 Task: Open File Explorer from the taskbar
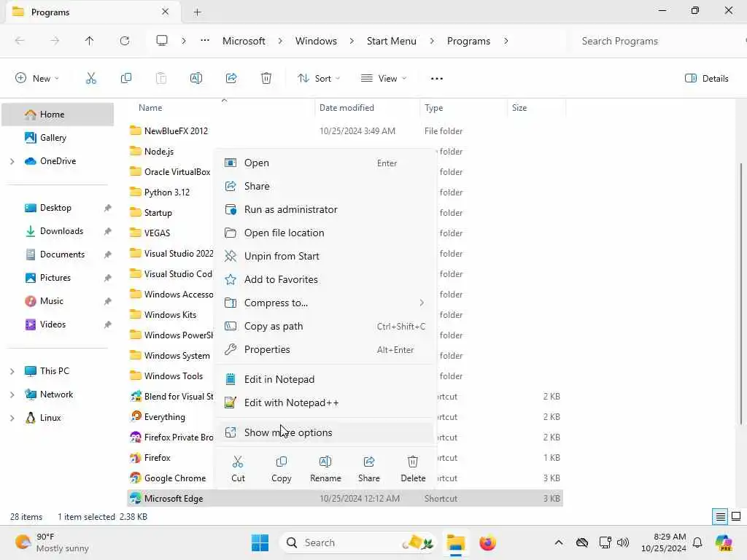coord(455,542)
